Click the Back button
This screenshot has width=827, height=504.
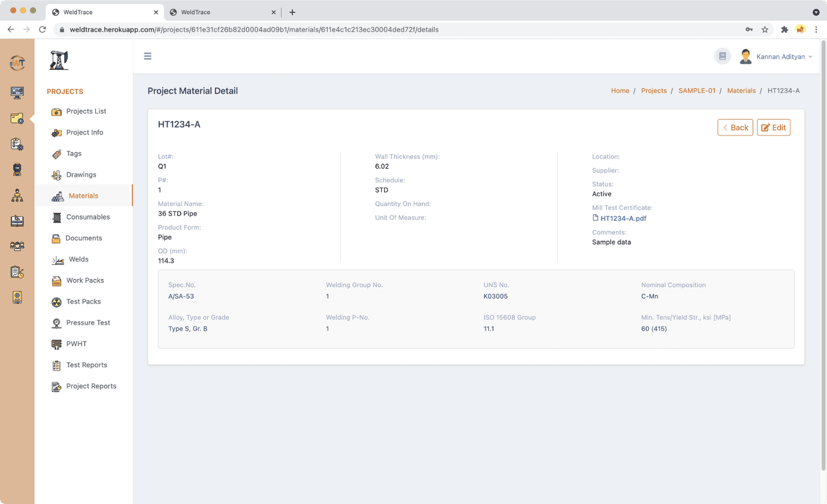point(735,128)
